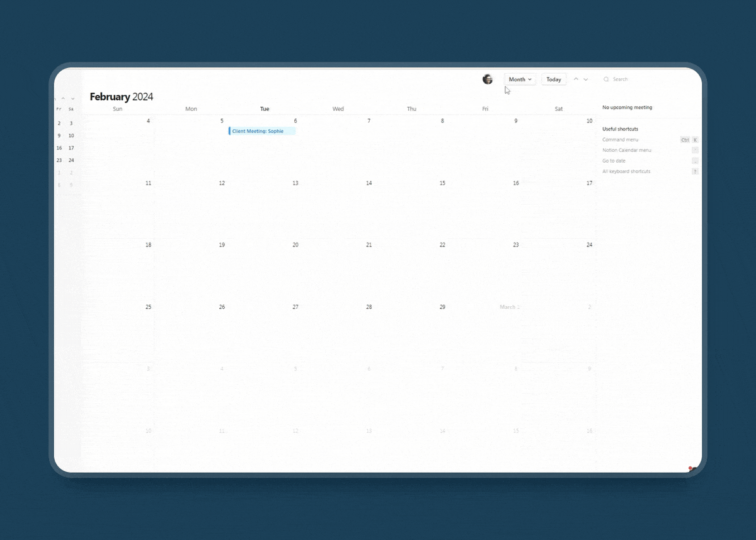Image resolution: width=756 pixels, height=540 pixels.
Task: Click the Ctrl key badge beside Command menu
Action: 685,140
